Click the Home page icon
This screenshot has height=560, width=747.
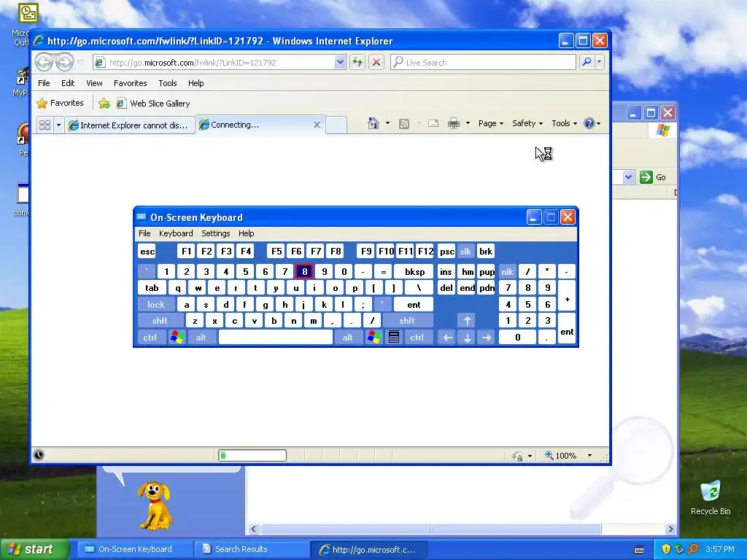click(x=373, y=123)
